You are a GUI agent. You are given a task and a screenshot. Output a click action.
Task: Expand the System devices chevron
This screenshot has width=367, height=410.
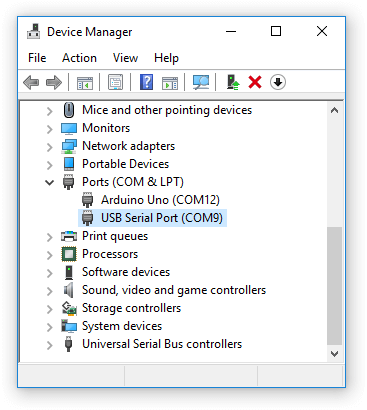tap(49, 327)
